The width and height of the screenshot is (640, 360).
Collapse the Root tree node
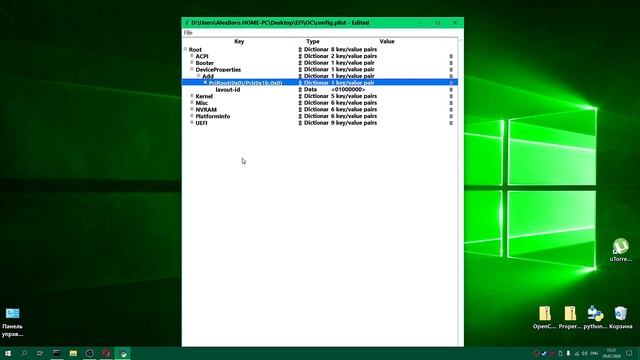click(185, 49)
